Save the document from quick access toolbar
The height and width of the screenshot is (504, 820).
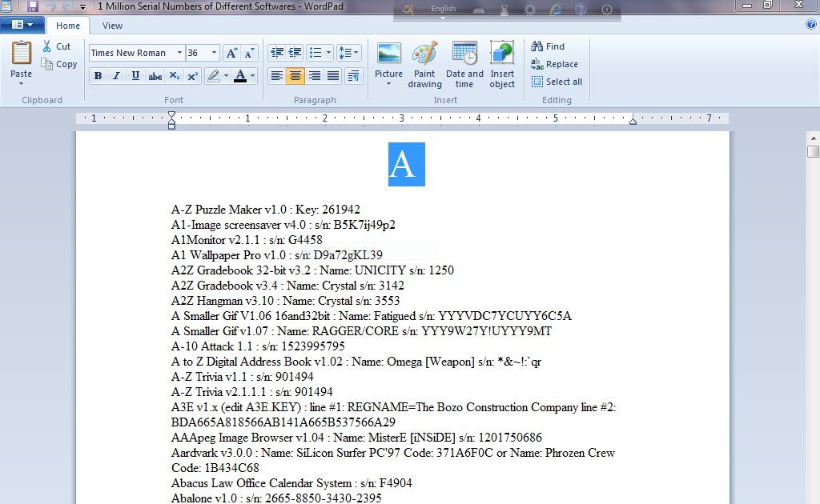tap(33, 6)
